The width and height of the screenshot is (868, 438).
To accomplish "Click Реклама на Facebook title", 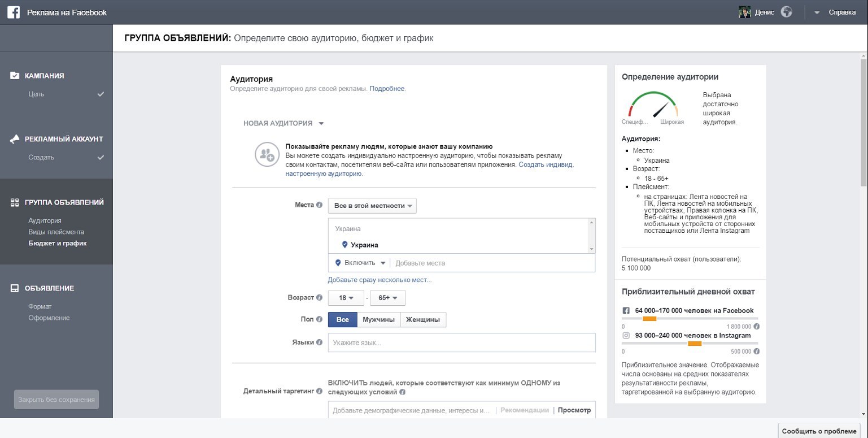I will click(67, 12).
